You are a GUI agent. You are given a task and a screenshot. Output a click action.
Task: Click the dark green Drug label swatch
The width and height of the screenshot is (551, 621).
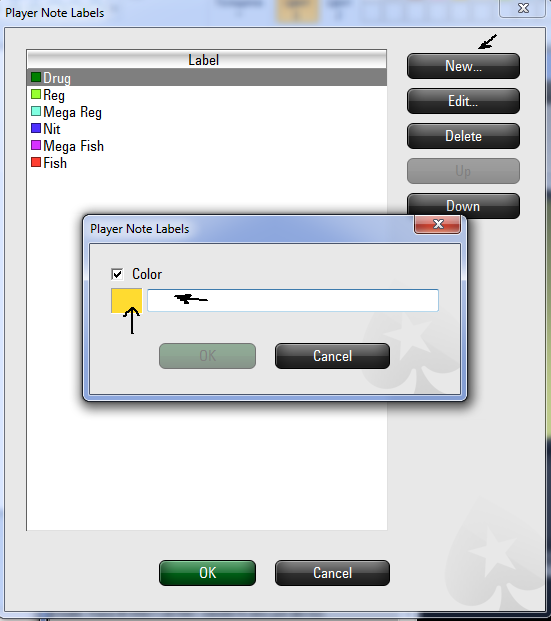(x=36, y=77)
